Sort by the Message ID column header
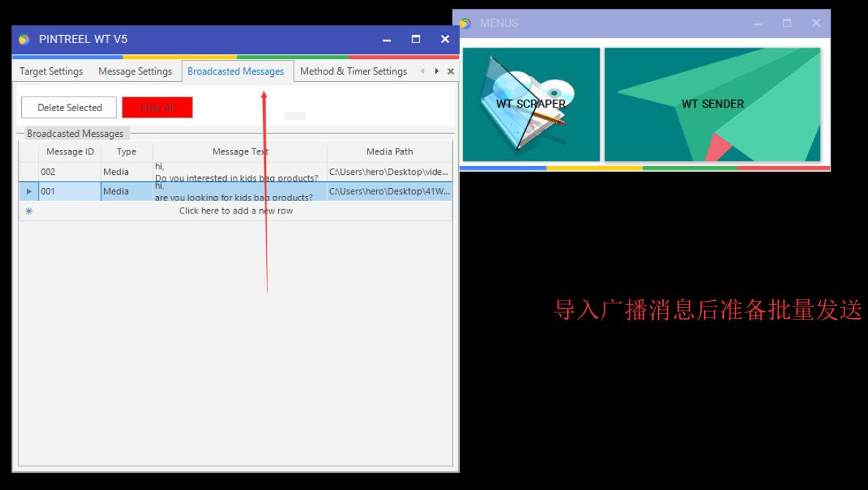This screenshot has width=868, height=490. click(70, 152)
